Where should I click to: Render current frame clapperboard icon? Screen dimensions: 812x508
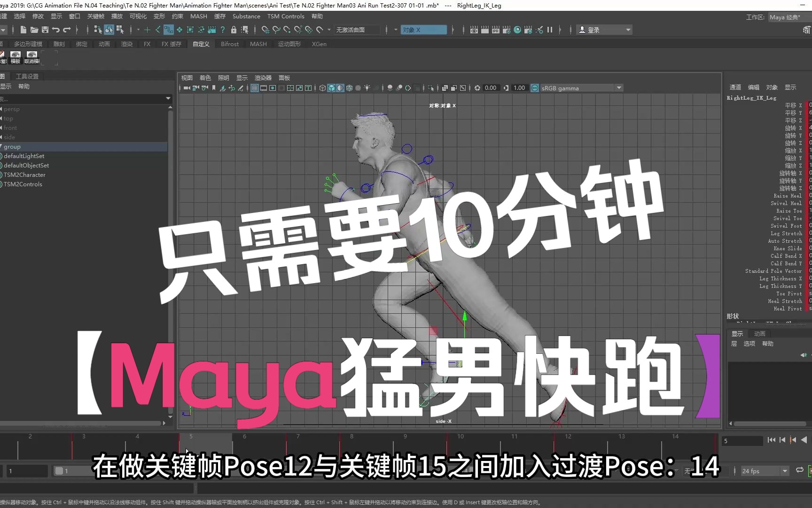point(485,30)
